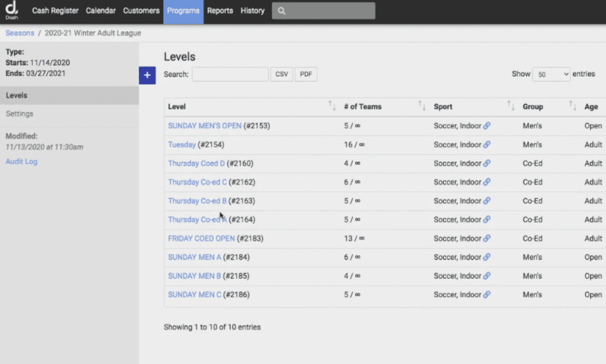Image resolution: width=606 pixels, height=364 pixels.
Task: Go to Reports in top navigation
Action: [x=220, y=11]
